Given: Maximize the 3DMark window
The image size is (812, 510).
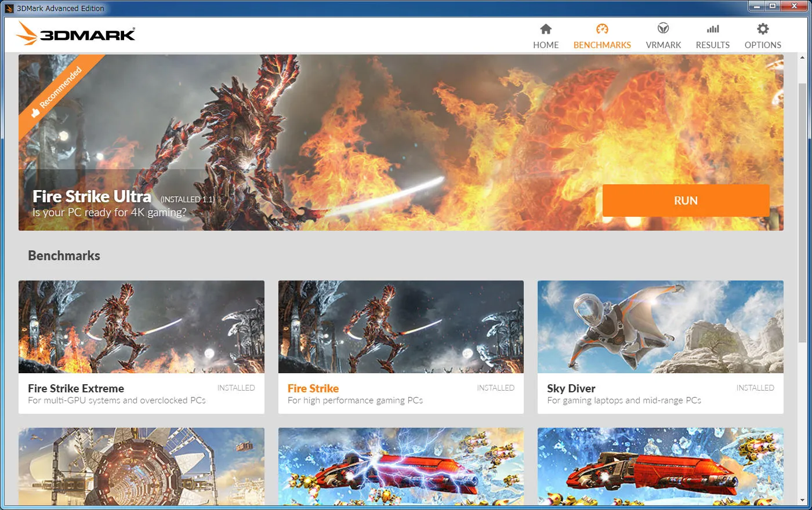Looking at the screenshot, I should (773, 6).
